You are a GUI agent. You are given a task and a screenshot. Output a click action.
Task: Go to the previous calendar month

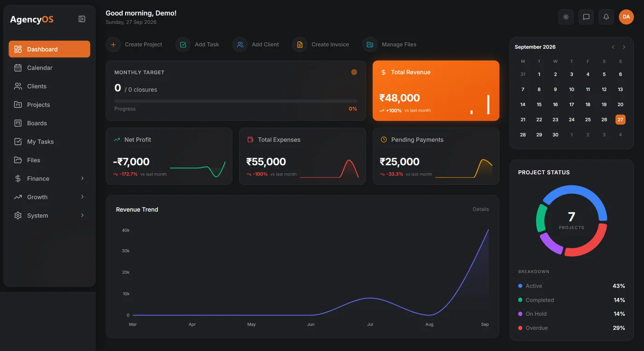[x=613, y=47]
